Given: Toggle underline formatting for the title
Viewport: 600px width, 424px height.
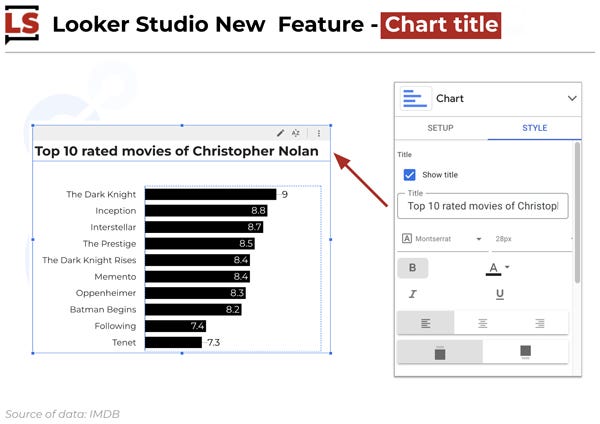Looking at the screenshot, I should point(500,294).
